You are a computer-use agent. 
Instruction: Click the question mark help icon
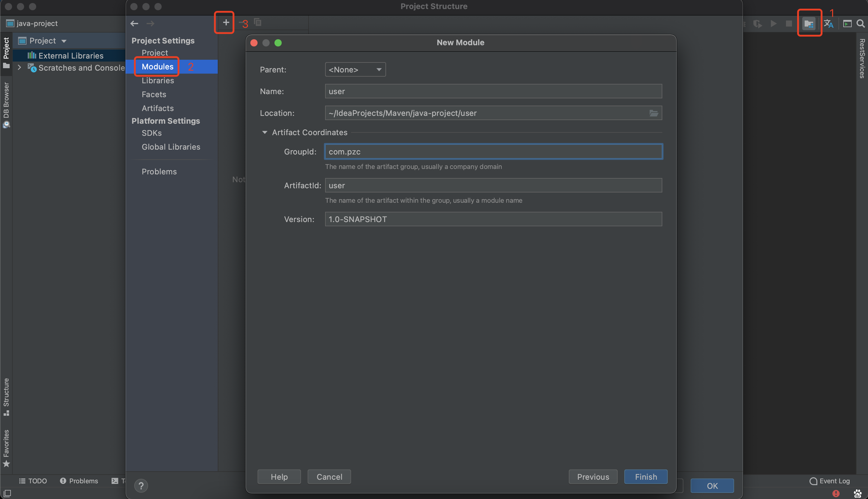(141, 485)
